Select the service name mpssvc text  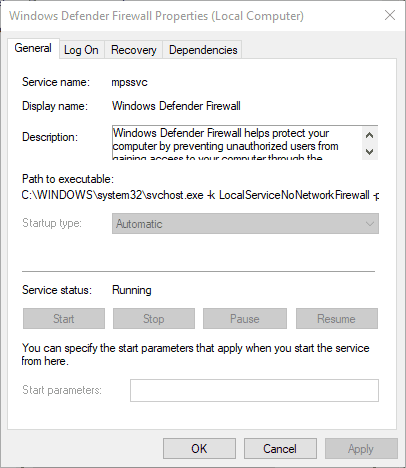(129, 82)
